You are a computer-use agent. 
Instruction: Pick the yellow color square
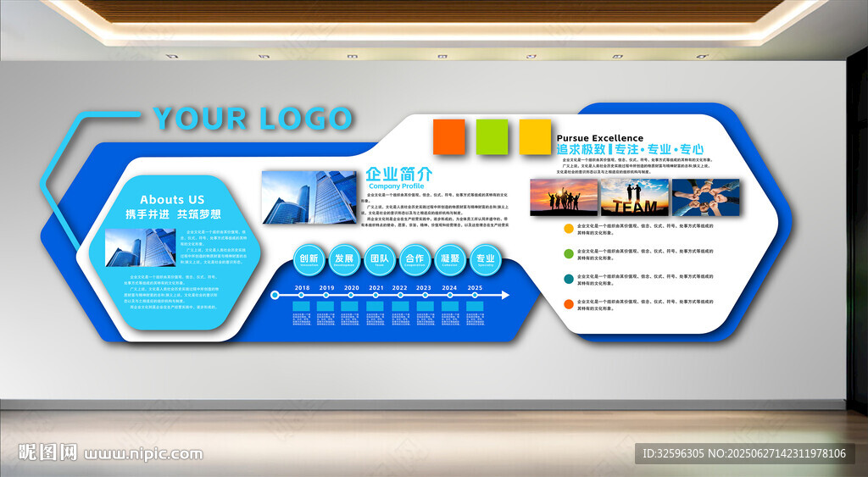(x=536, y=136)
